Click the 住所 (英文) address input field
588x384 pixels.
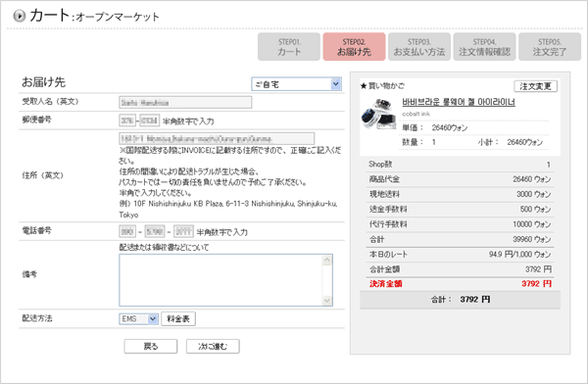click(x=217, y=139)
